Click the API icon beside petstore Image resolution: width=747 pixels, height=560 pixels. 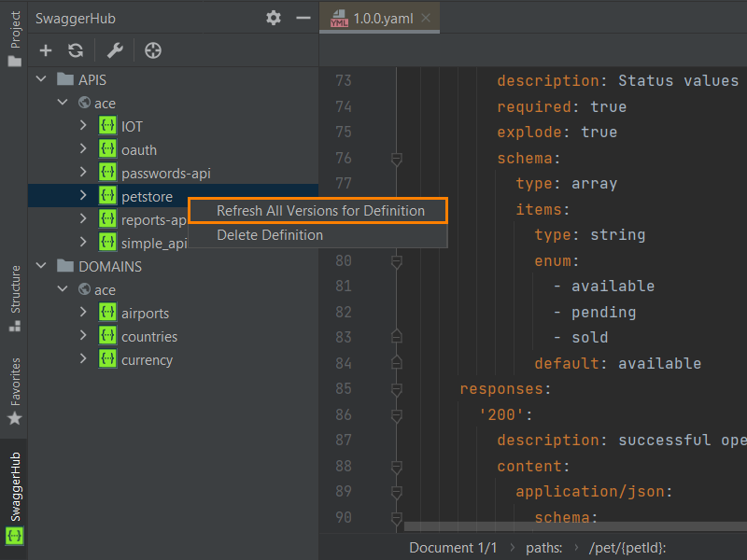(107, 196)
